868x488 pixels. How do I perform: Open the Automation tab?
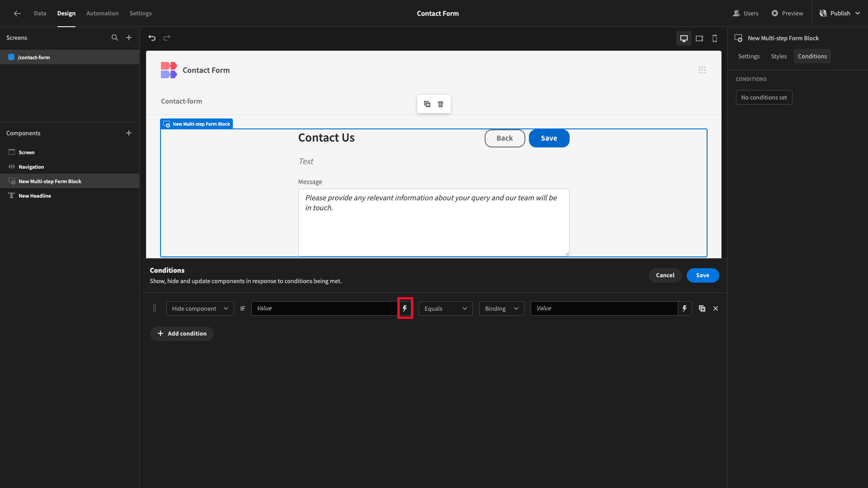pyautogui.click(x=102, y=14)
